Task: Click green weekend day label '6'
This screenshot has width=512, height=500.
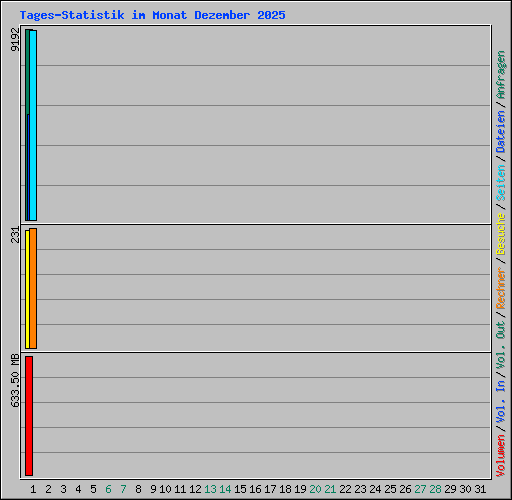Action: [x=108, y=489]
